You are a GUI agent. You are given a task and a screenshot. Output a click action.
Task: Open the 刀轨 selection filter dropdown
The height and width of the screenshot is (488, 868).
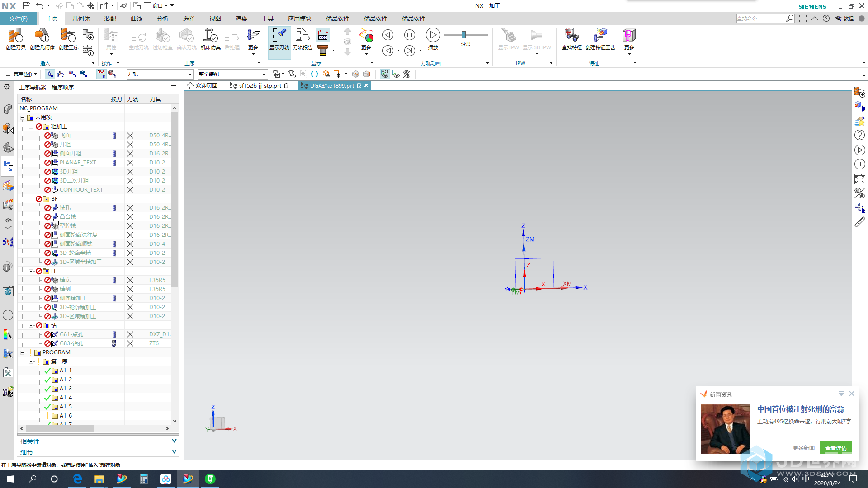point(160,74)
